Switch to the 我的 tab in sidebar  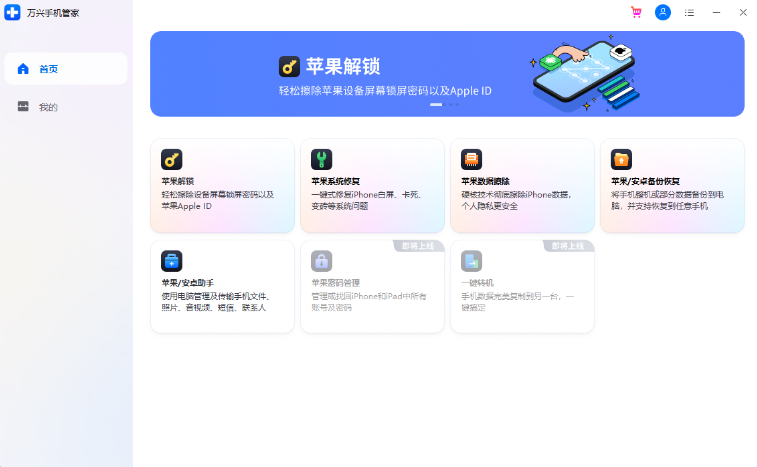66,107
